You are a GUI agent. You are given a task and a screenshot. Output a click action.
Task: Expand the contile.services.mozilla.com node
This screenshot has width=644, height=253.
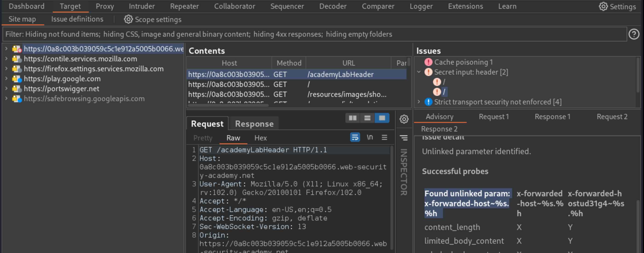[x=6, y=58]
